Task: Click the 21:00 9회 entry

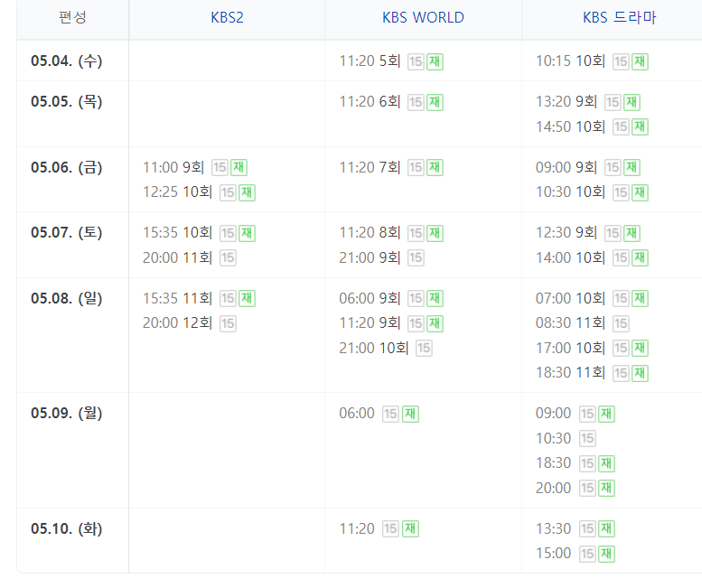Action: click(x=370, y=257)
